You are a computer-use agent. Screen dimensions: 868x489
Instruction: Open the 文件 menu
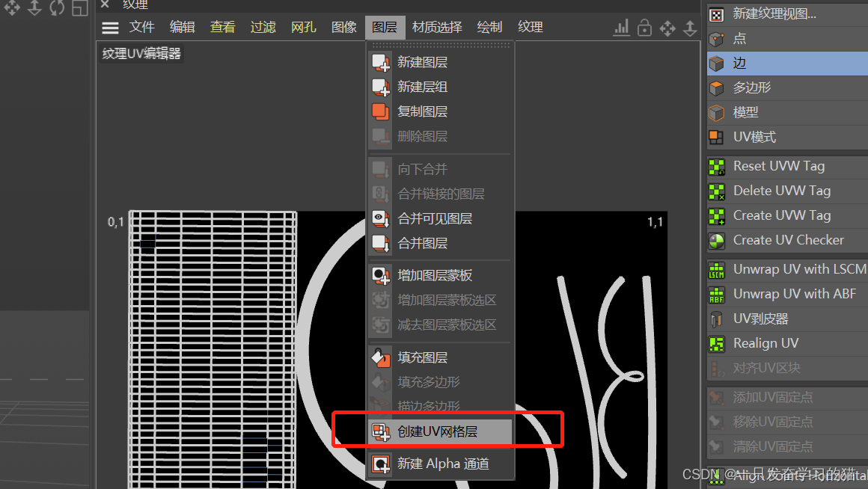[141, 27]
